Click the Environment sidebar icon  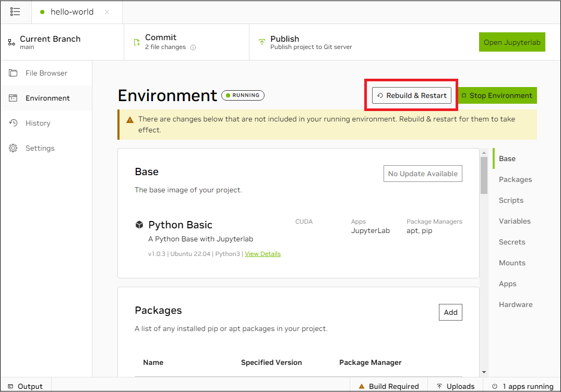(x=13, y=97)
